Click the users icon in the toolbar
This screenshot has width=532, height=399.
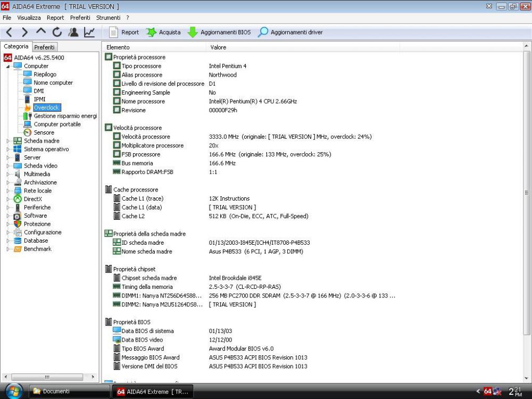[x=73, y=32]
